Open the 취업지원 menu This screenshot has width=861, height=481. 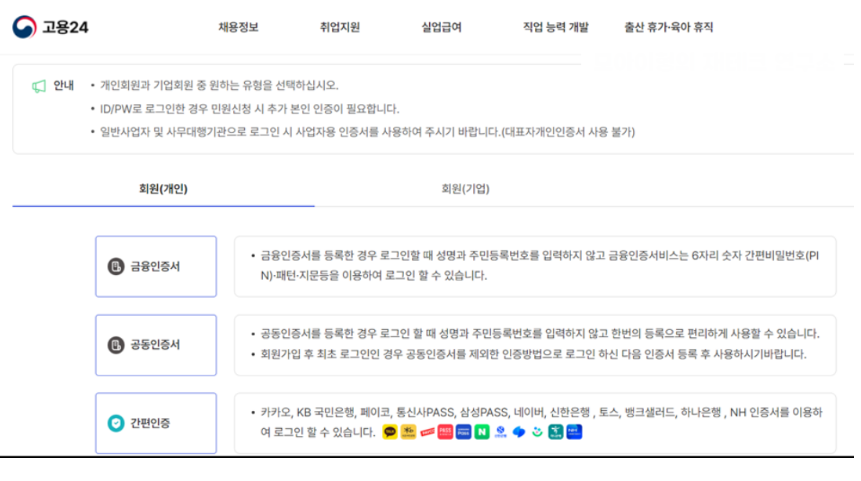340,27
